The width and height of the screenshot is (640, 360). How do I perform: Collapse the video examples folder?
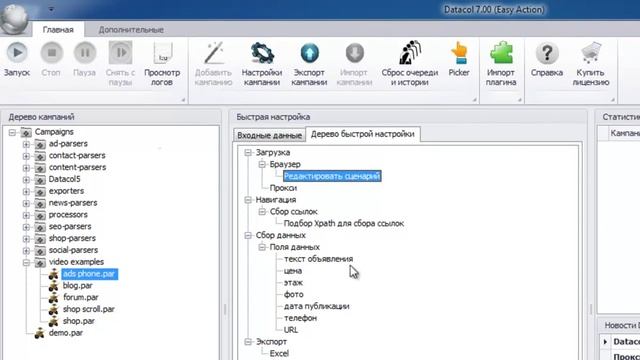click(x=27, y=262)
